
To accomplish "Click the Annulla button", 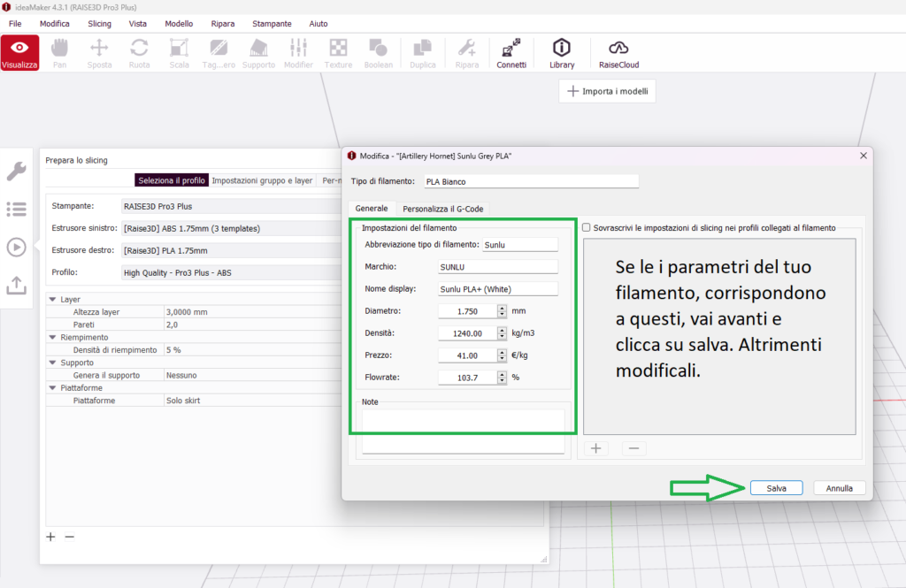I will tap(839, 488).
